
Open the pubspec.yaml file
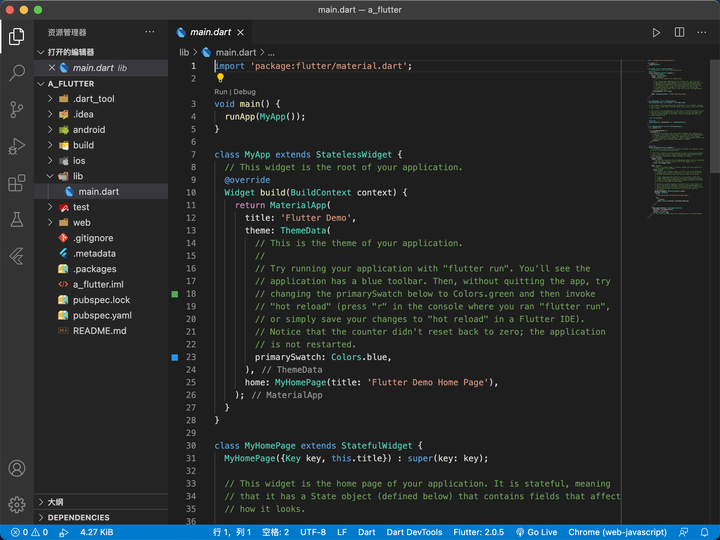(101, 315)
